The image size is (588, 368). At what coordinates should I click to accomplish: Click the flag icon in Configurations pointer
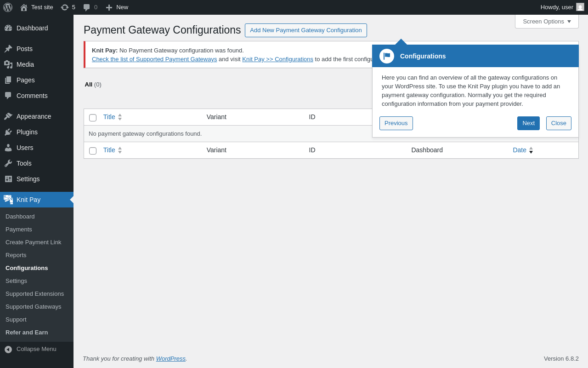tap(387, 56)
